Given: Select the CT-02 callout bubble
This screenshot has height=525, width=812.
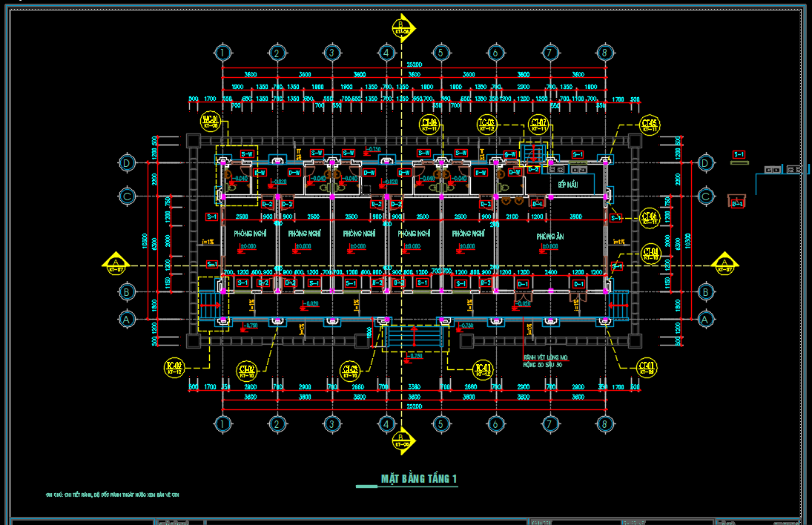Looking at the screenshot, I should 246,370.
